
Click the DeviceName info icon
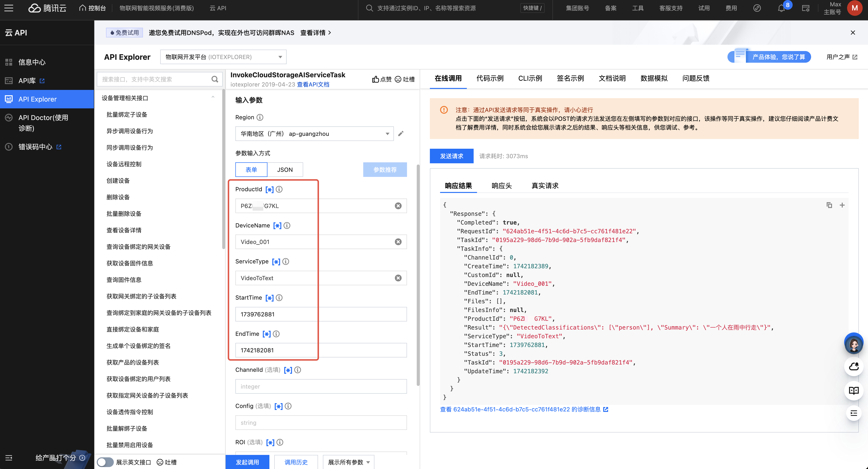click(x=287, y=226)
